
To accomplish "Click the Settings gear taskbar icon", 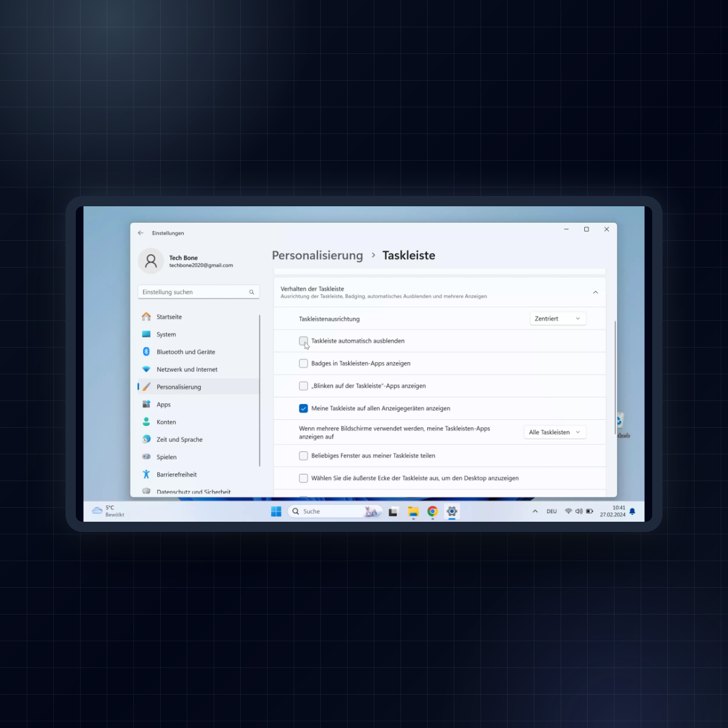I will 452,511.
